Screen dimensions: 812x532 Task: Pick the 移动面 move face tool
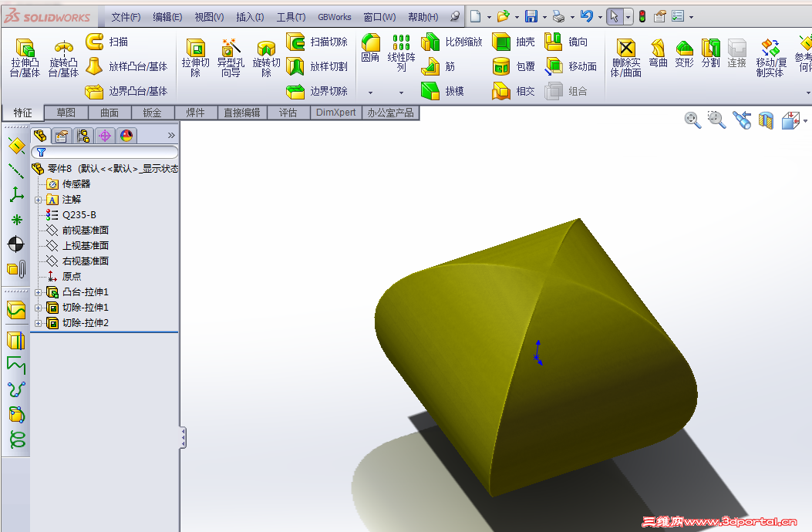click(571, 66)
